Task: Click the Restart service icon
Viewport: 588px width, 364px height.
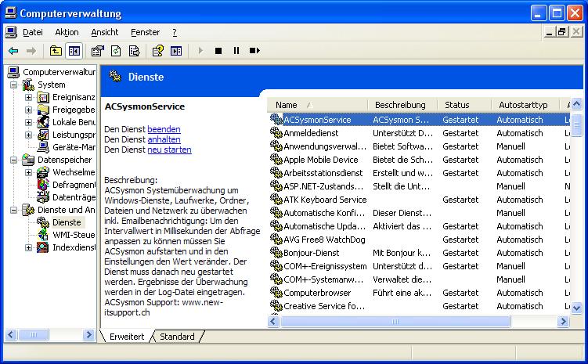Action: (x=254, y=51)
